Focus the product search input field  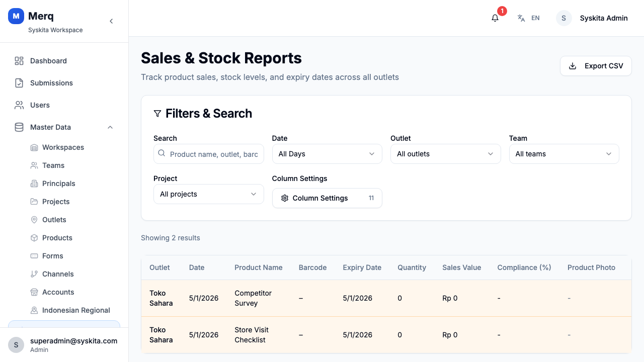coord(209,154)
